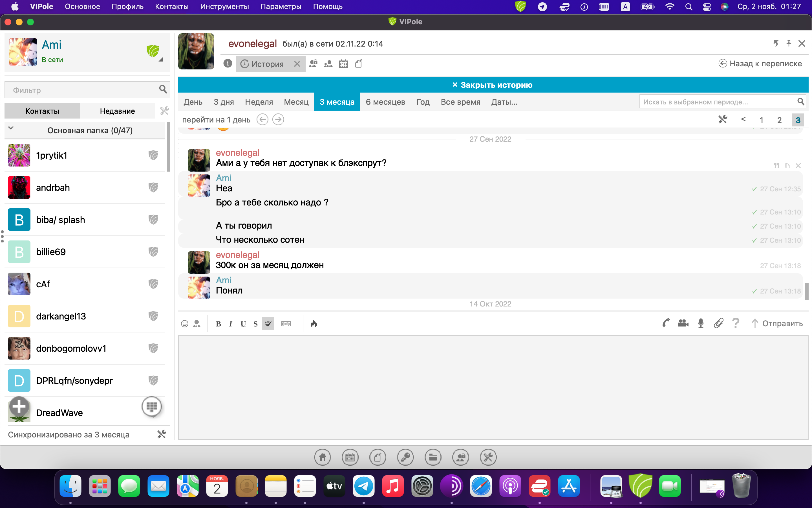Click the Отправить send button
This screenshot has height=508, width=812.
777,323
